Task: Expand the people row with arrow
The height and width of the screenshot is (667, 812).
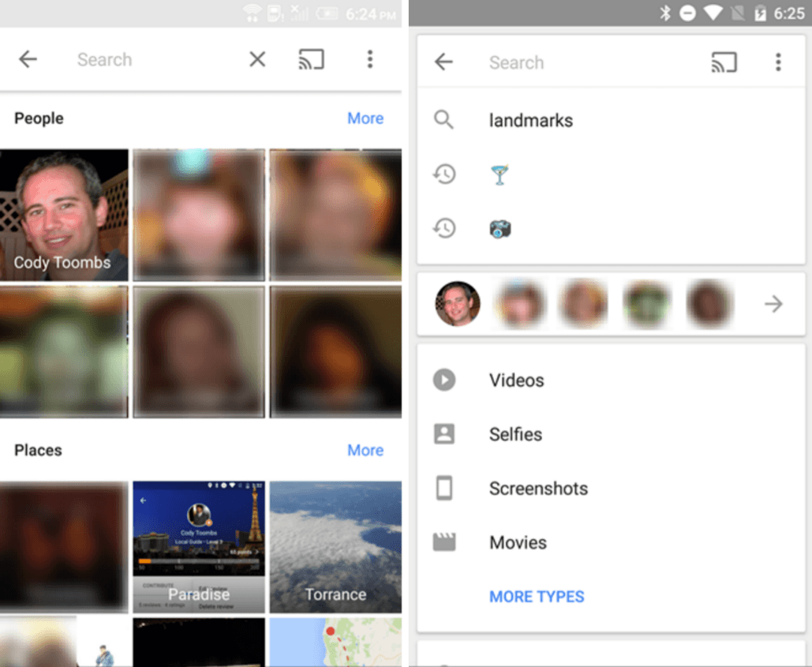Action: [x=773, y=304]
